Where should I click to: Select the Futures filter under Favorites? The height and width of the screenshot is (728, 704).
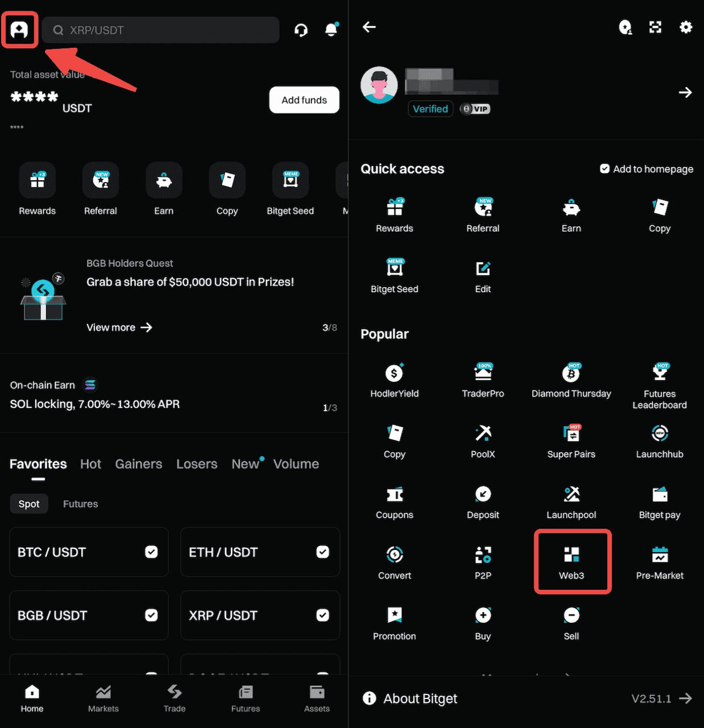click(x=80, y=504)
